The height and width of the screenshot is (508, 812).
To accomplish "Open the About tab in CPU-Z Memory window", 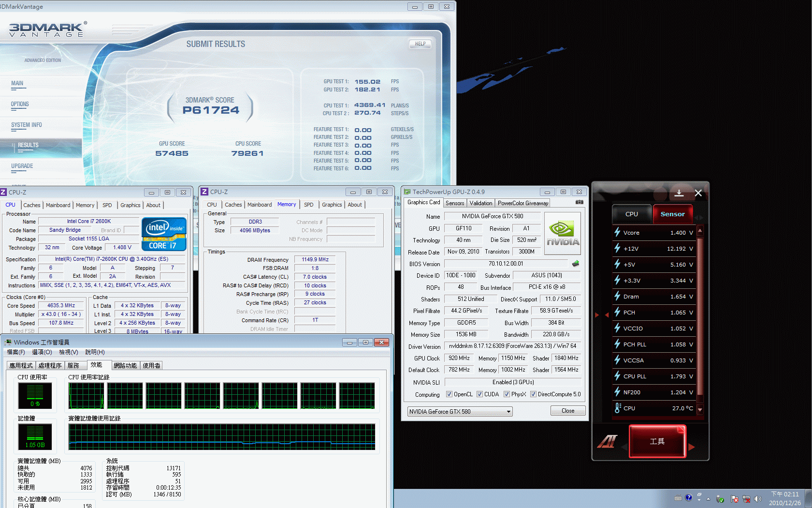I will 355,205.
